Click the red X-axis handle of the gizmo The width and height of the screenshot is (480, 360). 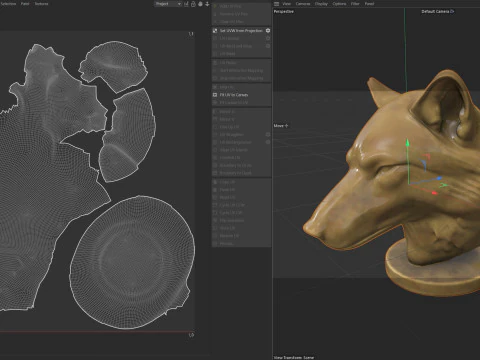434,193
